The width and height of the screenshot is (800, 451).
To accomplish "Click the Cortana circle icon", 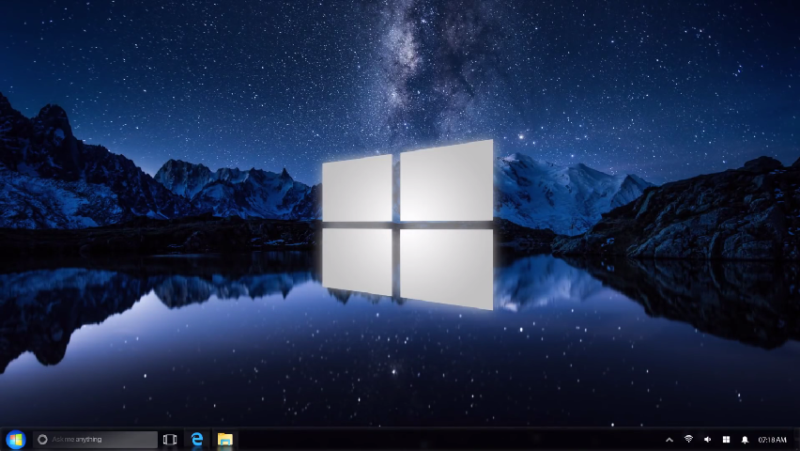I will click(x=43, y=439).
